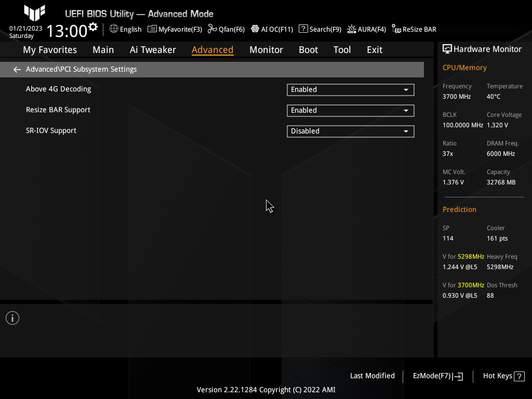Image resolution: width=532 pixels, height=399 pixels.
Task: Go to the Exit tab
Action: [x=375, y=50]
